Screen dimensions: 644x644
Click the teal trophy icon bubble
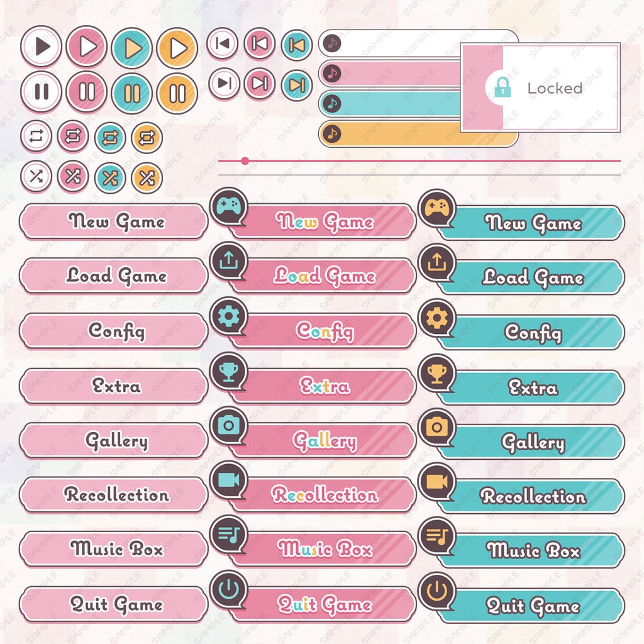[228, 371]
